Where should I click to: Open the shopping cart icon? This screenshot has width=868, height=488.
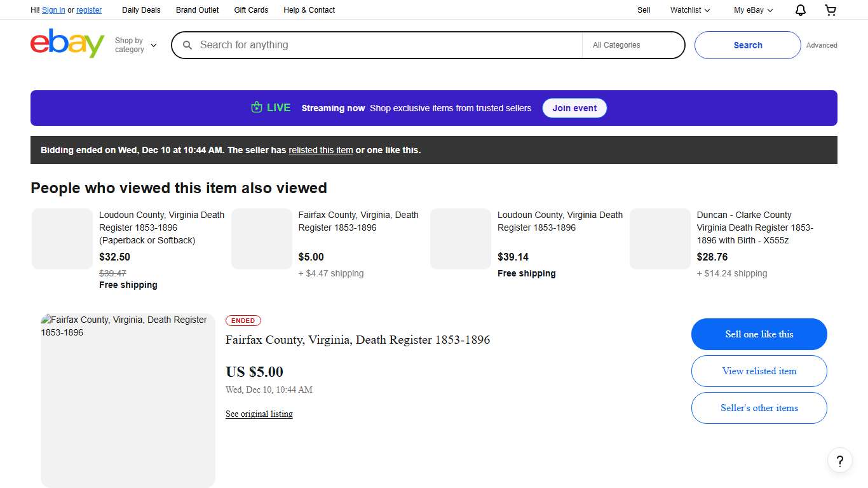(x=831, y=10)
